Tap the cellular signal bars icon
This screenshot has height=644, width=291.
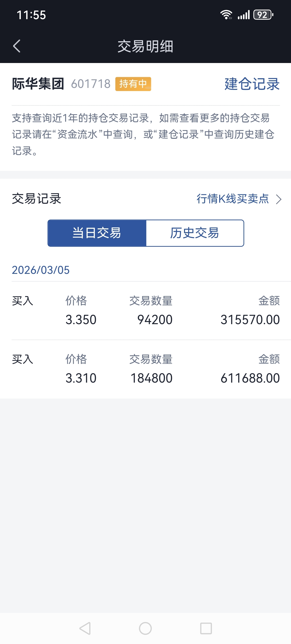244,15
